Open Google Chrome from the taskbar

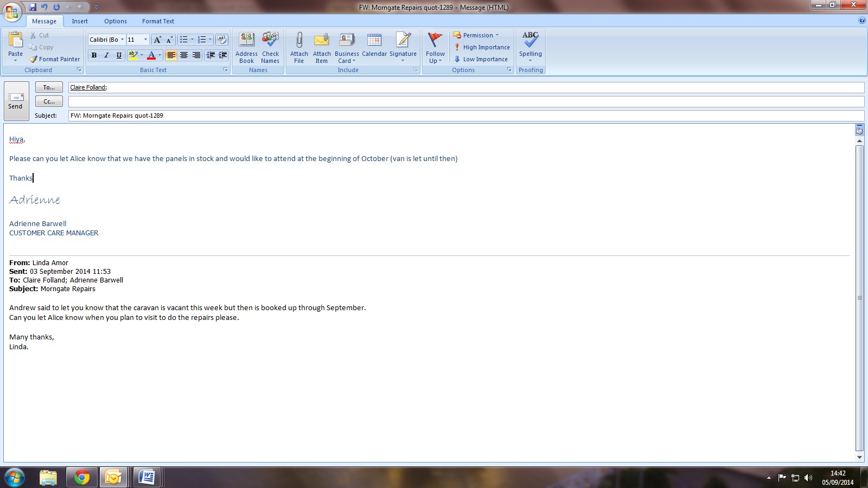pos(82,477)
